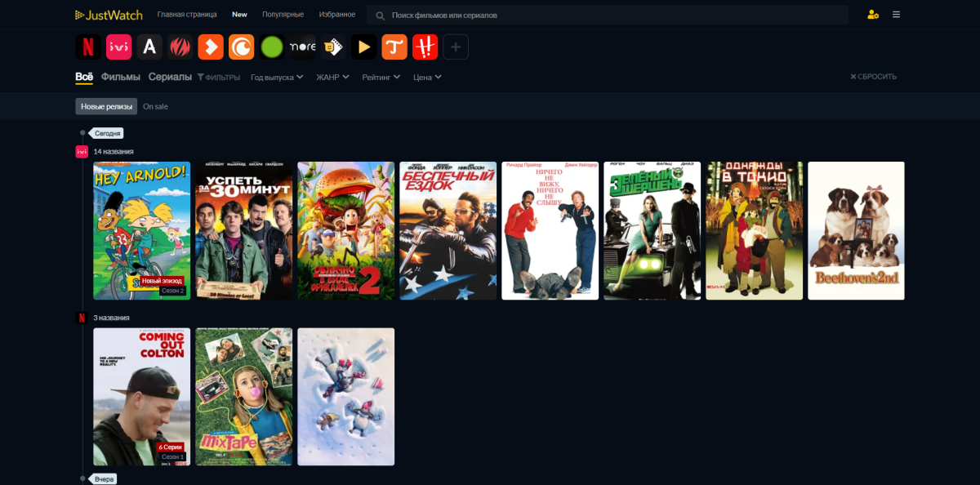Reset filters with СБРОСИТЬ

(x=873, y=77)
